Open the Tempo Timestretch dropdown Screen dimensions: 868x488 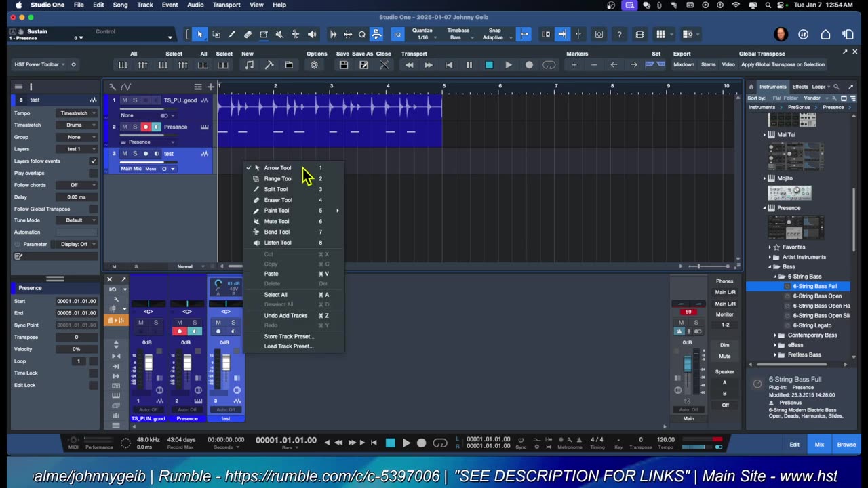pos(77,113)
